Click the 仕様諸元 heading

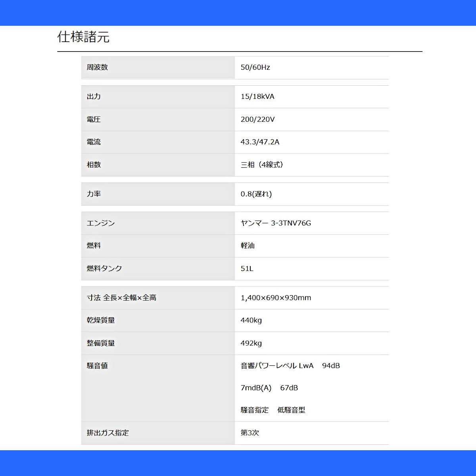point(83,37)
